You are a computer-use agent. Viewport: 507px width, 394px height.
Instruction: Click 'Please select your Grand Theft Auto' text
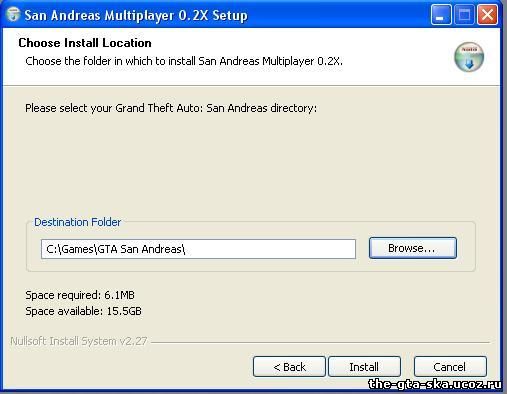tap(171, 108)
